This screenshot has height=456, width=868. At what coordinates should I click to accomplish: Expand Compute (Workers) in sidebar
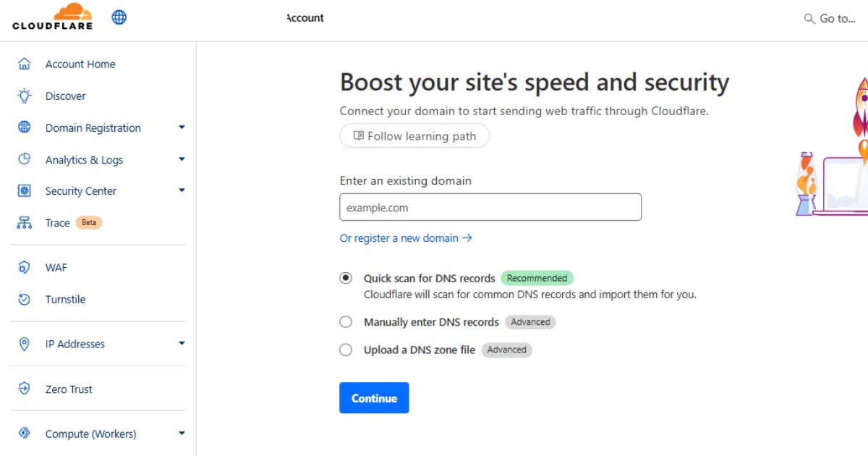click(182, 434)
